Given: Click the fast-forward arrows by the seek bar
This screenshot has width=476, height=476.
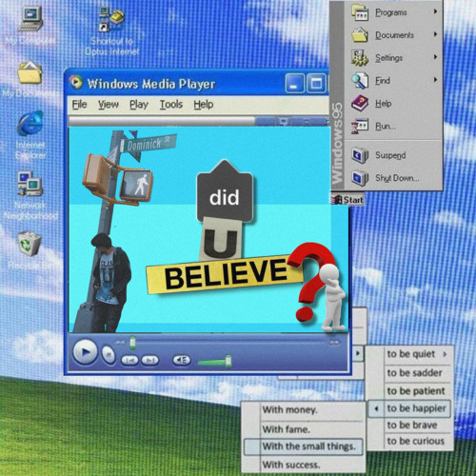Looking at the screenshot, I should (x=334, y=343).
